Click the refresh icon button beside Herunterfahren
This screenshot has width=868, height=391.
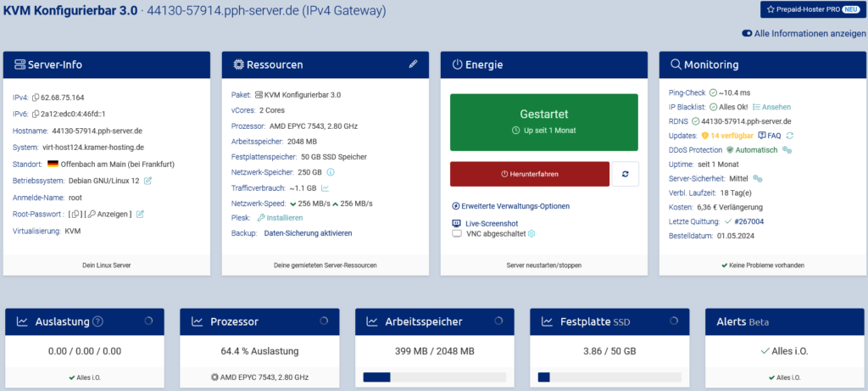pos(626,174)
